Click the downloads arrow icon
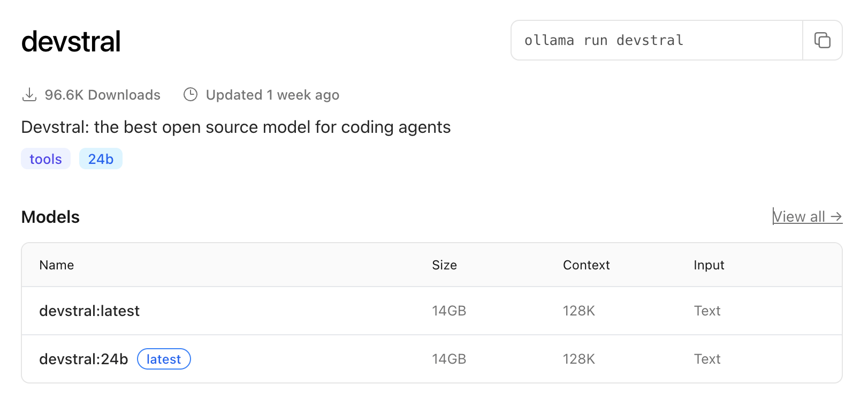The image size is (868, 406). [29, 95]
